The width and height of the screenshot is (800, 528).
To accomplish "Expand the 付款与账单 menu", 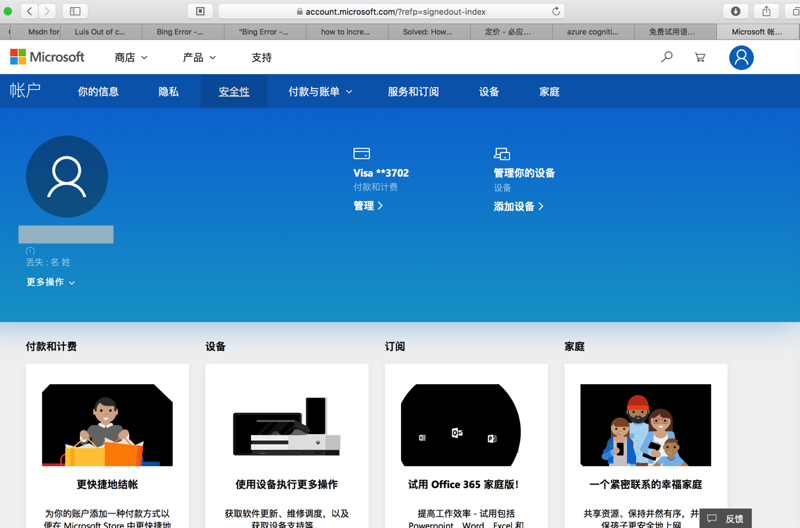I will pyautogui.click(x=320, y=92).
